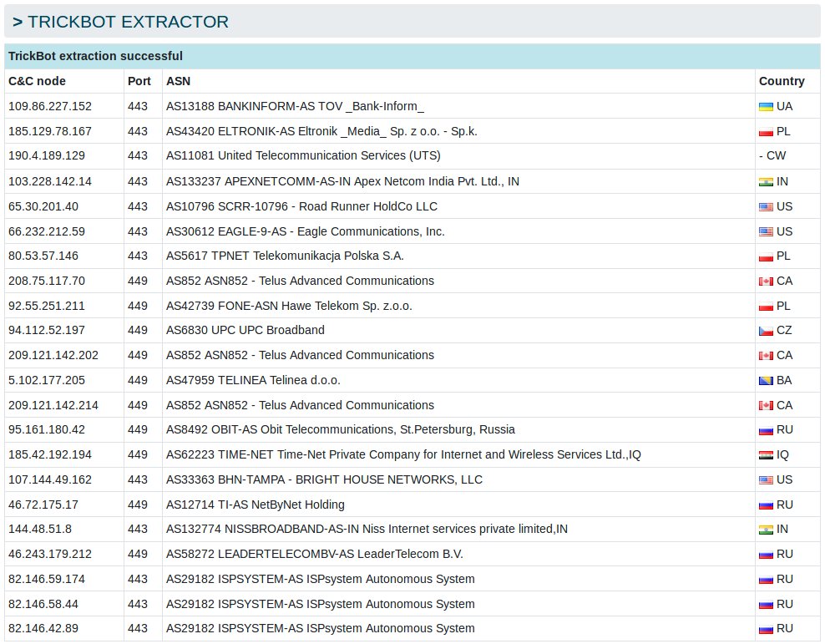Click the Country column header

click(x=782, y=81)
